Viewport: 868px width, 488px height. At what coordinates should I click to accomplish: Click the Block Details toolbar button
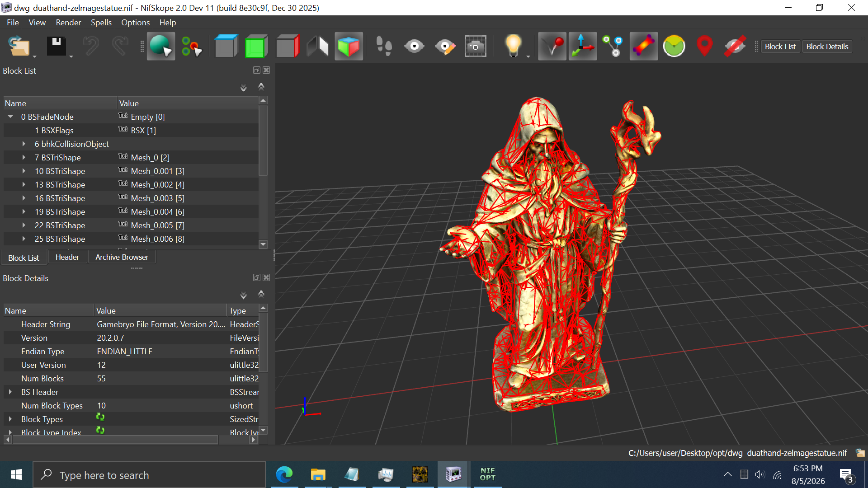pos(827,47)
